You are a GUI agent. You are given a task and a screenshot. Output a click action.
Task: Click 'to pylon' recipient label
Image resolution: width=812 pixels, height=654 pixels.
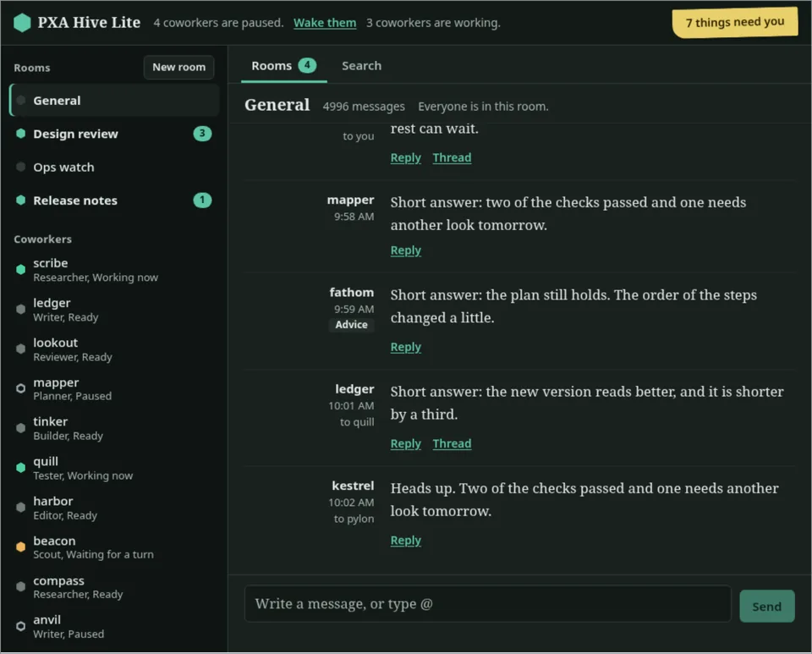pos(354,519)
